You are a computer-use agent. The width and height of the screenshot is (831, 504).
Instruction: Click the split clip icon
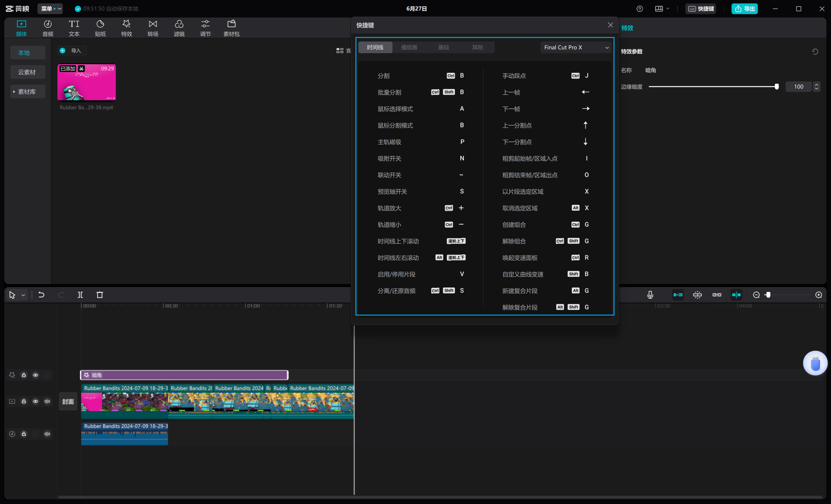pos(80,295)
